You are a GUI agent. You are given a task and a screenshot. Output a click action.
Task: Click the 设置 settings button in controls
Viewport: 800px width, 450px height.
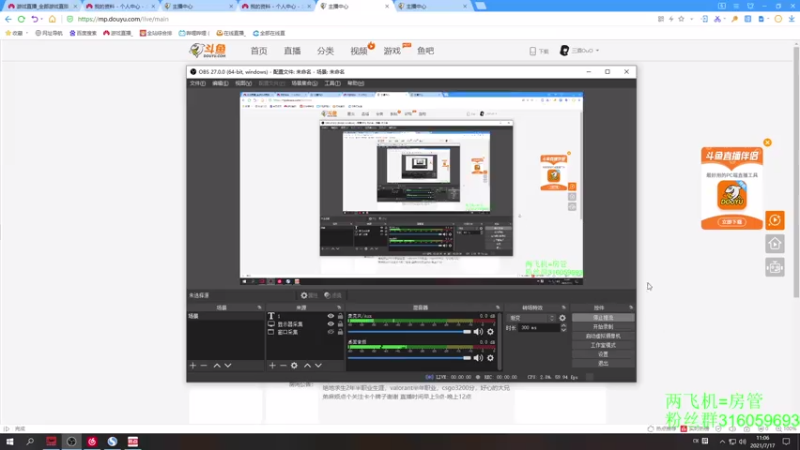coord(603,354)
